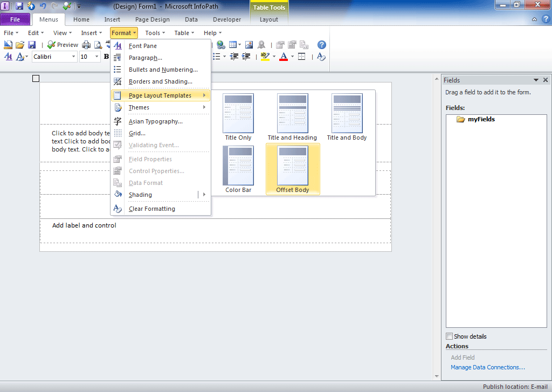
Task: Open the Format menu
Action: [123, 33]
